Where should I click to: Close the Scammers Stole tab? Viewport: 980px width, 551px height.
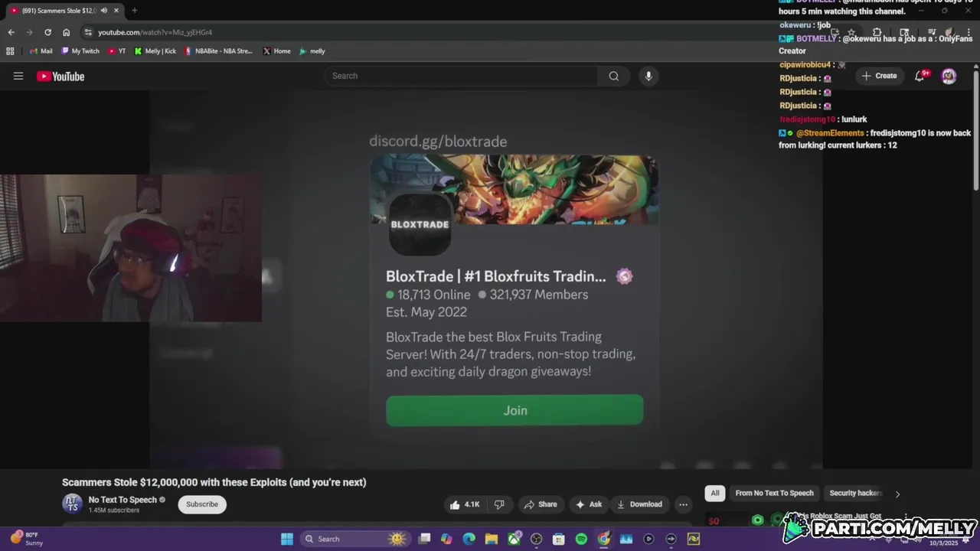pyautogui.click(x=116, y=11)
